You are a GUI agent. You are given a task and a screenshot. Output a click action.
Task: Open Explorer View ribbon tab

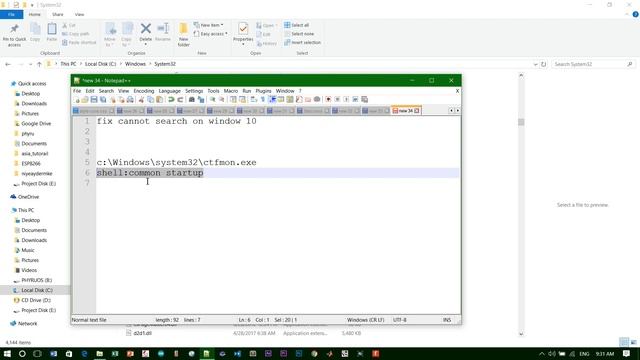pyautogui.click(x=79, y=14)
